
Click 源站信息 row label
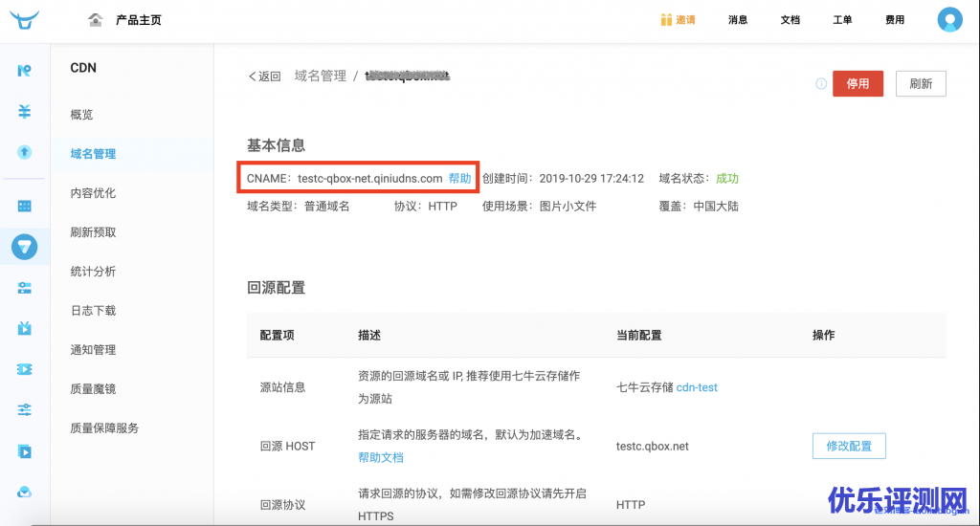[282, 387]
